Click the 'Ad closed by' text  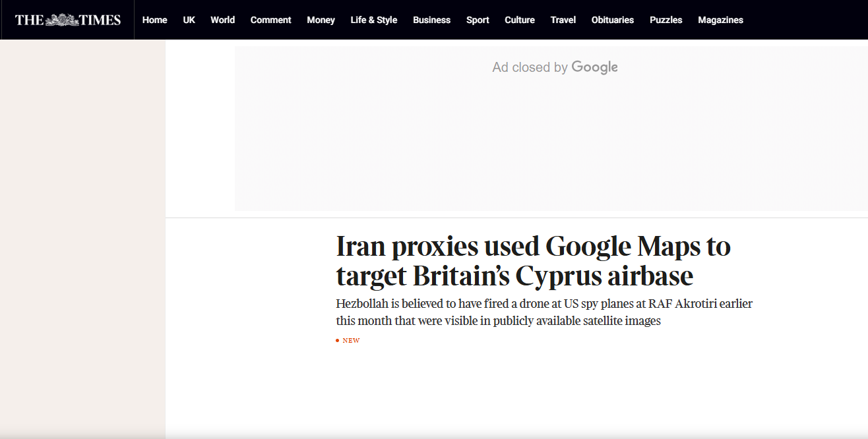[x=530, y=67]
